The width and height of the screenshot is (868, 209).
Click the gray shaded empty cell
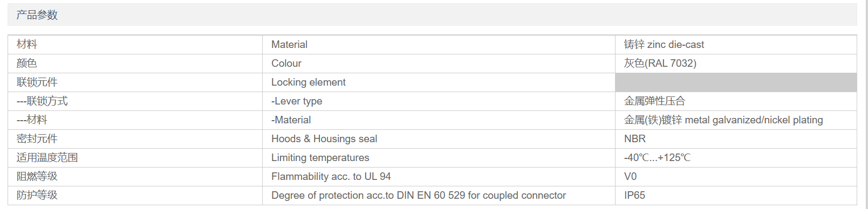(736, 82)
